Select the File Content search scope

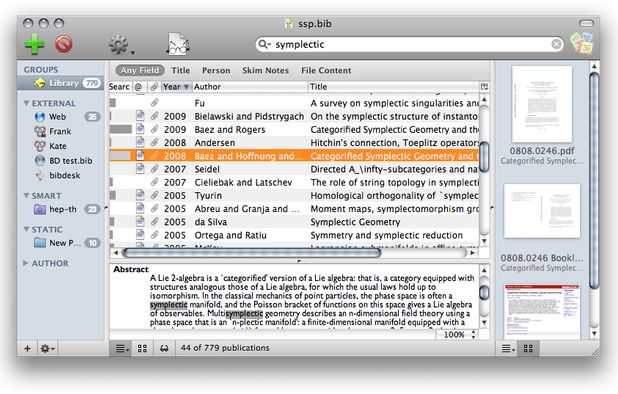click(326, 71)
